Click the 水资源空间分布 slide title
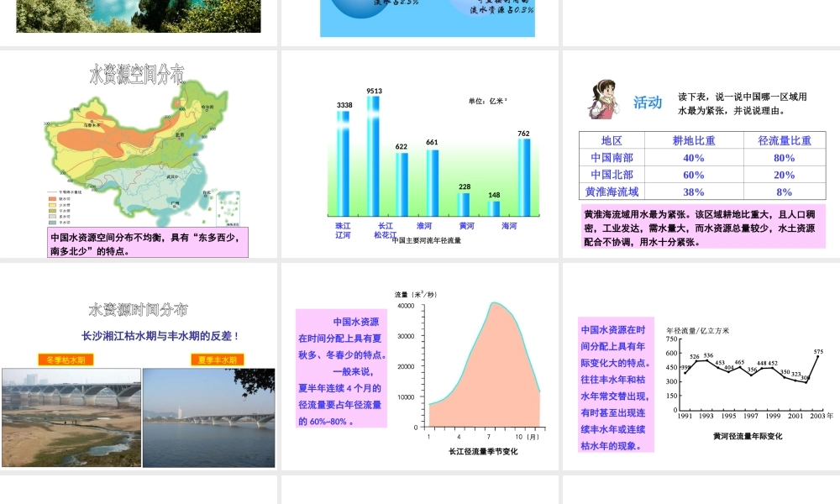This screenshot has width=840, height=504. [x=137, y=75]
